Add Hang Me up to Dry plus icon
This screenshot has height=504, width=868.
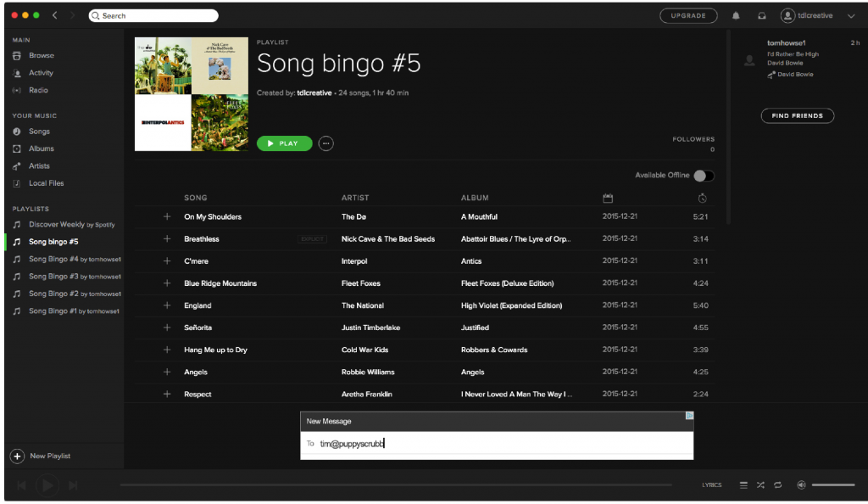click(x=167, y=350)
